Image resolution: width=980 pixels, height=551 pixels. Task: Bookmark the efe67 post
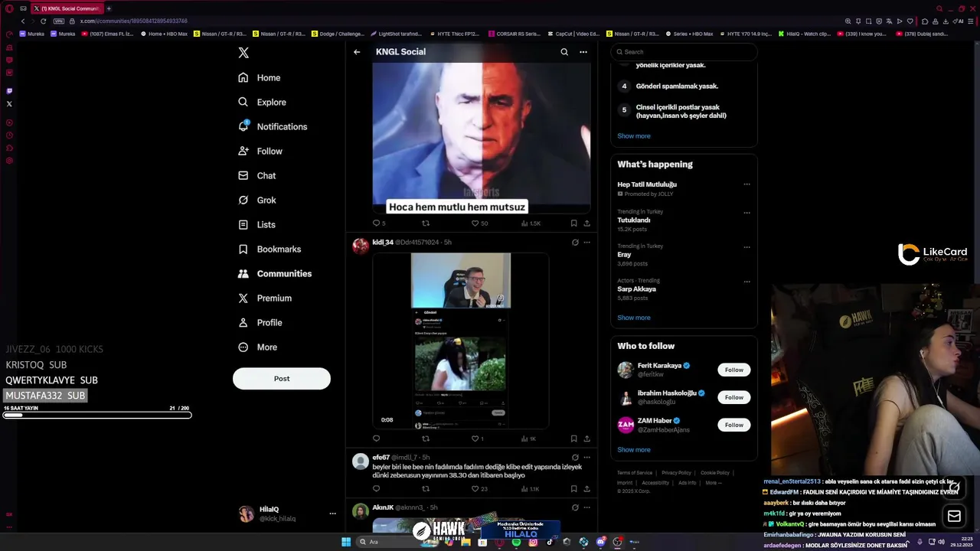573,488
